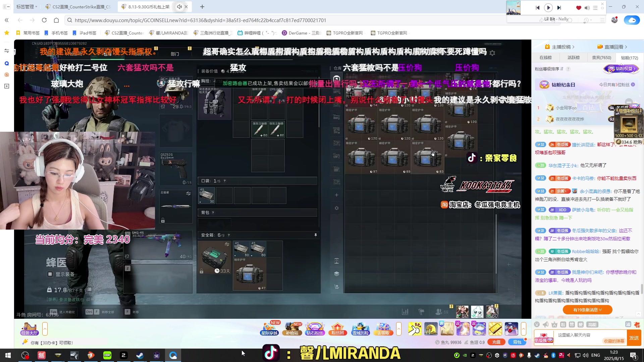Expand 直播回看 section arrow
The height and width of the screenshot is (362, 644).
click(x=626, y=47)
